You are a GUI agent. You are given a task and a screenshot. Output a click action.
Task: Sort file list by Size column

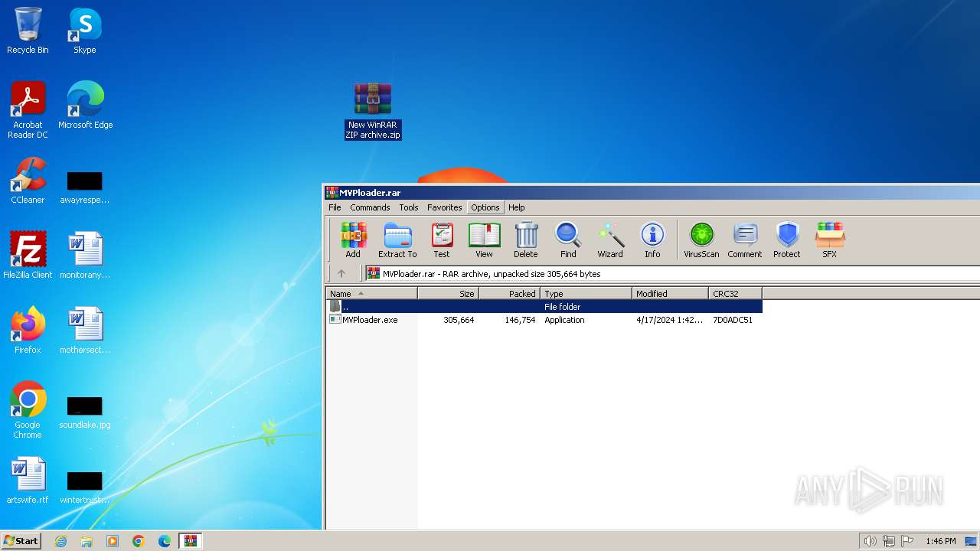pyautogui.click(x=449, y=294)
